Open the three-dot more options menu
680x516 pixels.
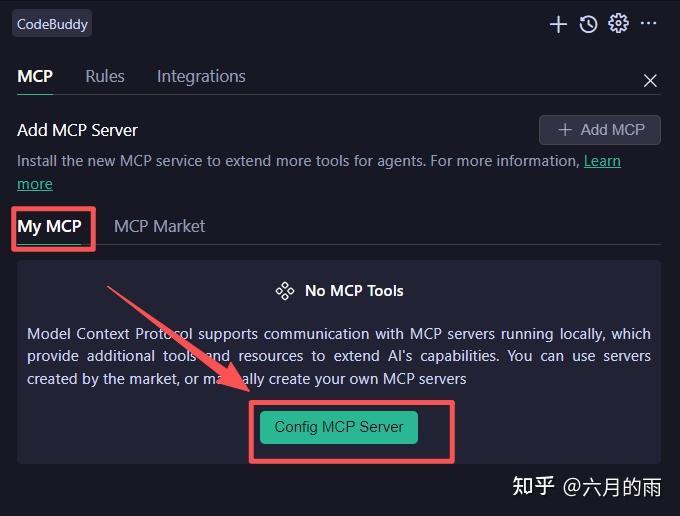click(x=648, y=23)
